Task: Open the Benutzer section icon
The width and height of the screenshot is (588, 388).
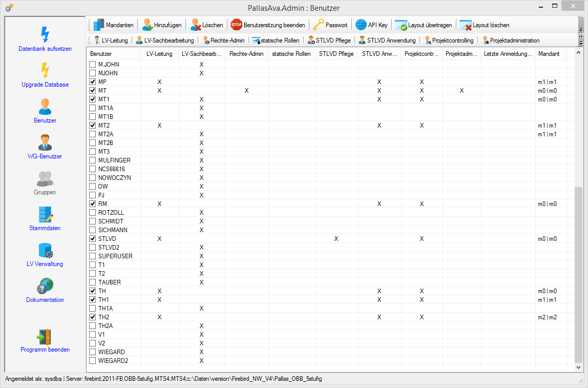Action: (x=45, y=107)
